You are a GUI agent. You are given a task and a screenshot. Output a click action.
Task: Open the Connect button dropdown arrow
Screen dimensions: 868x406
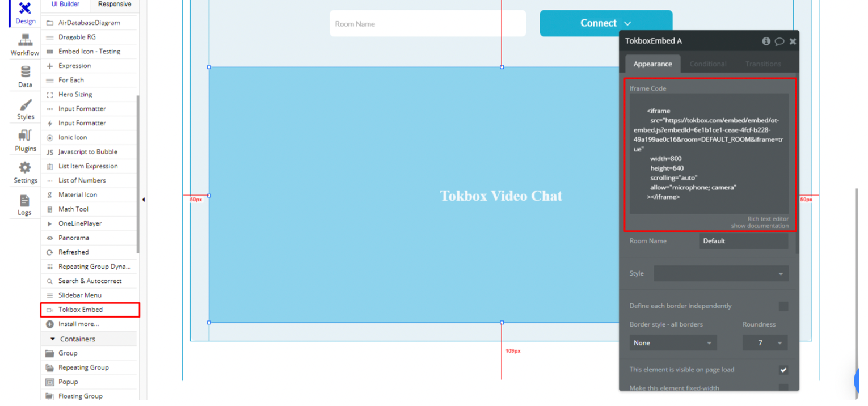click(627, 24)
